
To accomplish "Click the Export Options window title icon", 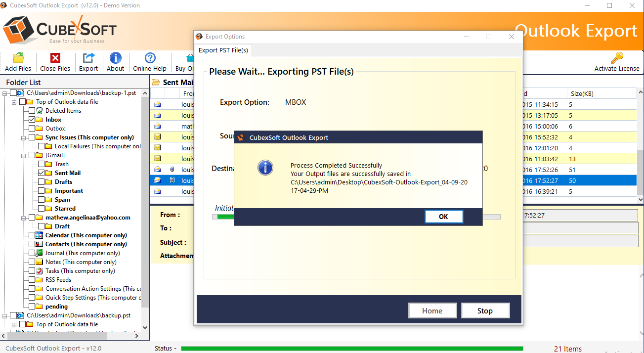I will click(199, 37).
